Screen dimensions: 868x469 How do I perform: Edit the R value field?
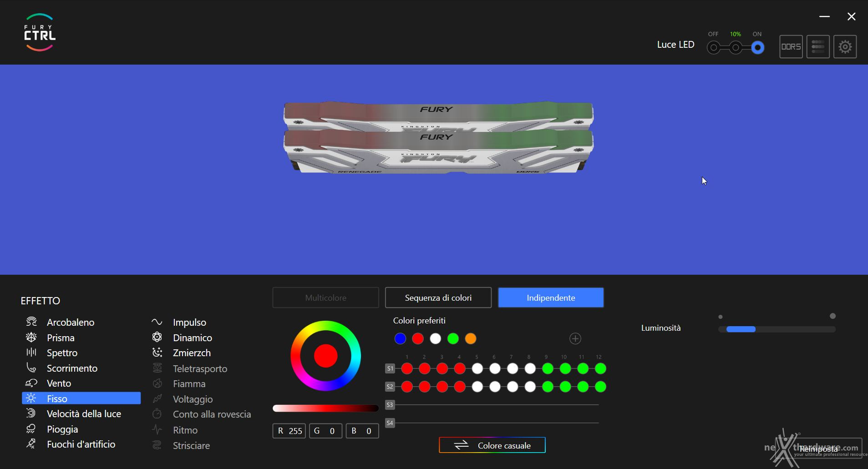289,431
